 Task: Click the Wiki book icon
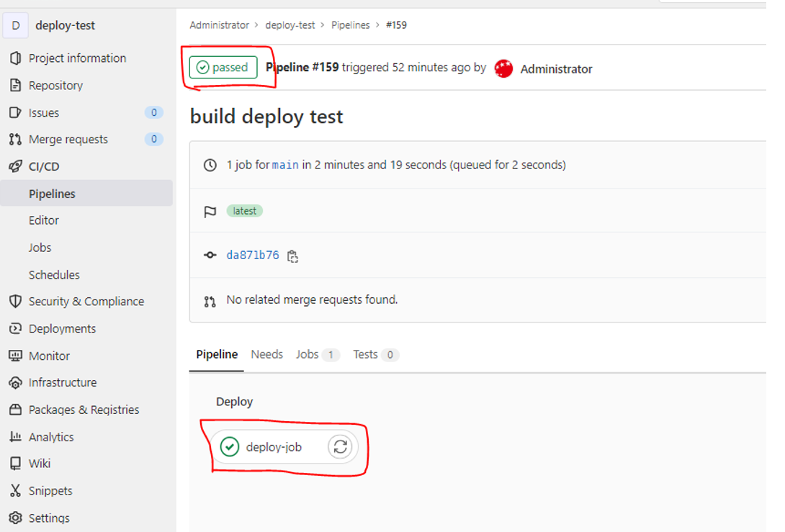click(16, 464)
